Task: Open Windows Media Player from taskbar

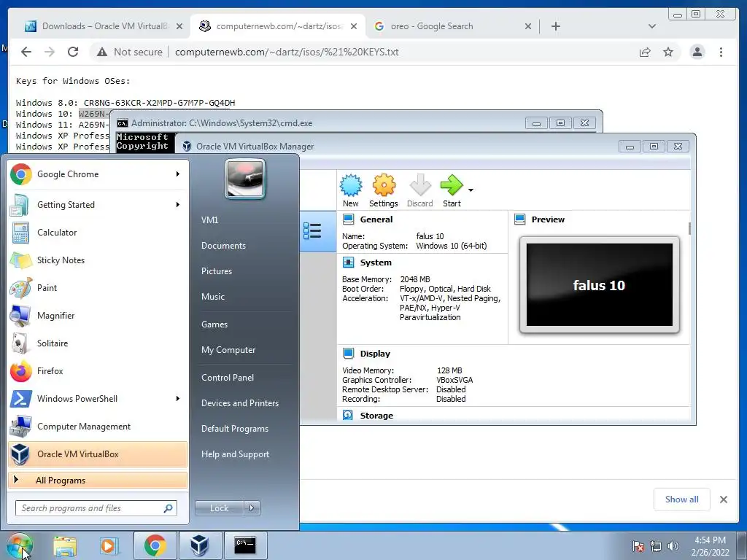Action: click(x=109, y=545)
